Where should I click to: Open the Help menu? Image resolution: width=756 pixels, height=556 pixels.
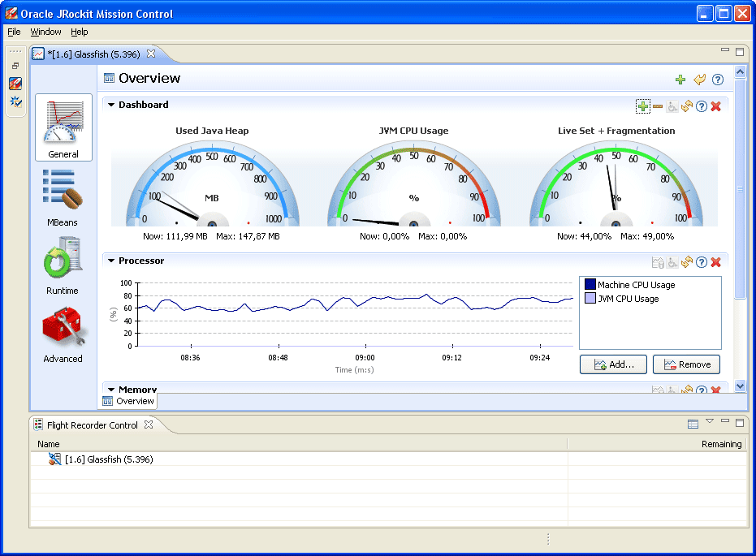[79, 32]
